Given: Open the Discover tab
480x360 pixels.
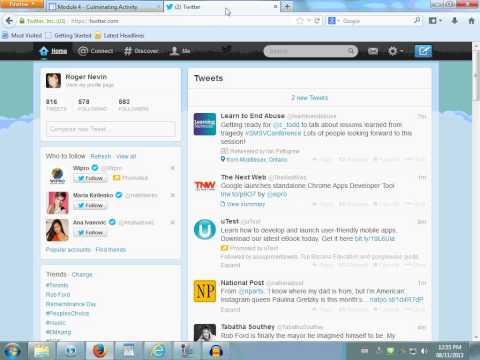Looking at the screenshot, I should (141, 51).
